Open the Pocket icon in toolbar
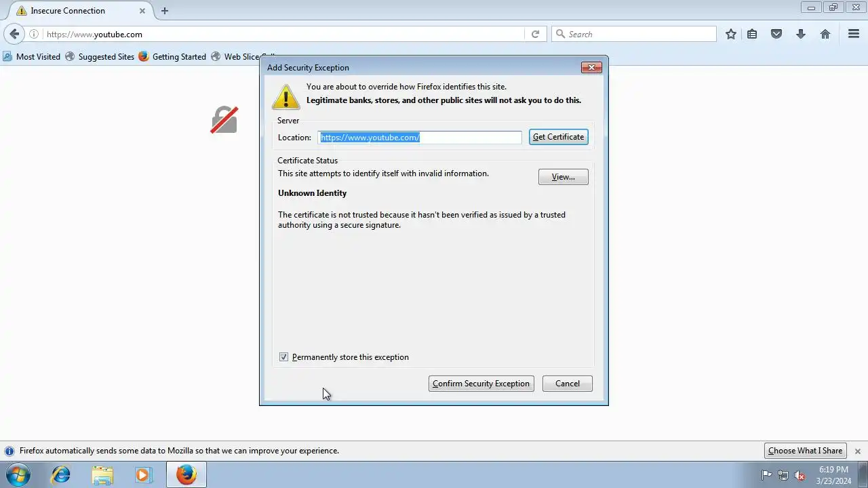 click(776, 34)
